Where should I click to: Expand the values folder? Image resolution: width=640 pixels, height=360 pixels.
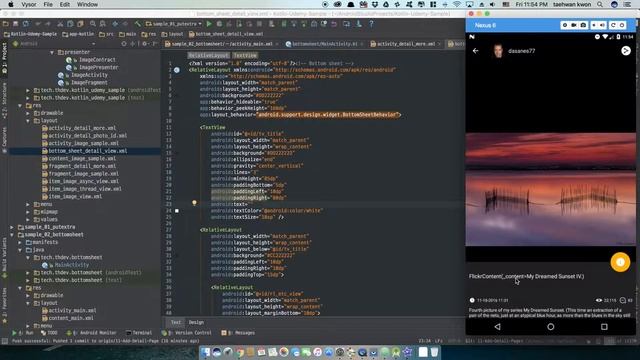click(28, 220)
